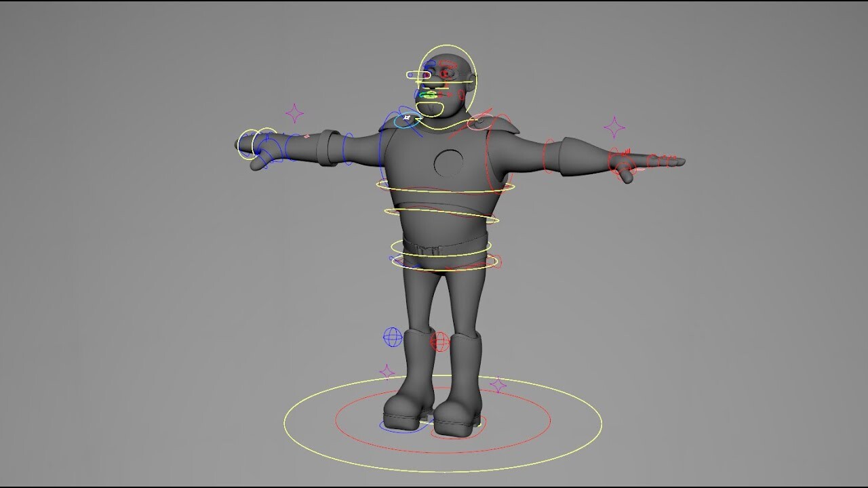Select the purple star control near the left shoulder

pos(295,114)
